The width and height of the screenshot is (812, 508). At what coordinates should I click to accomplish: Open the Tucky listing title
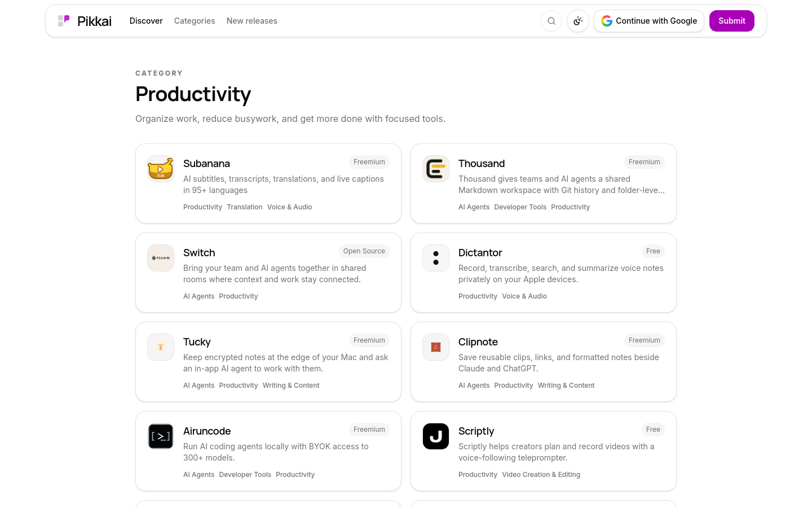coord(197,342)
